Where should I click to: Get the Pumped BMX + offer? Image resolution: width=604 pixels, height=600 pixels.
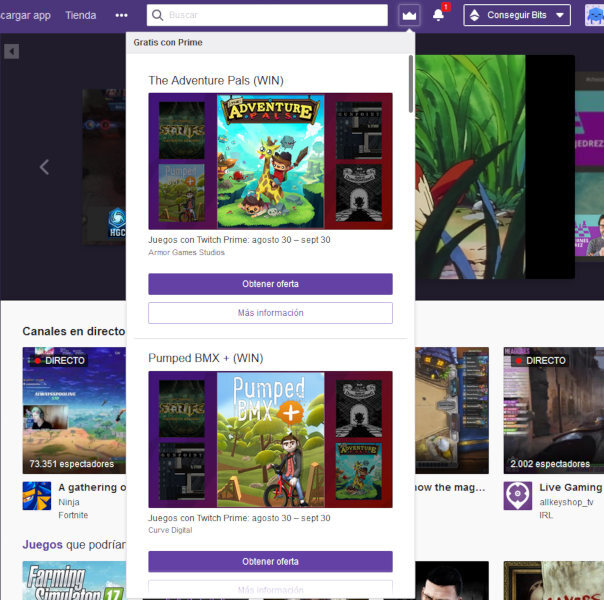[x=270, y=562]
